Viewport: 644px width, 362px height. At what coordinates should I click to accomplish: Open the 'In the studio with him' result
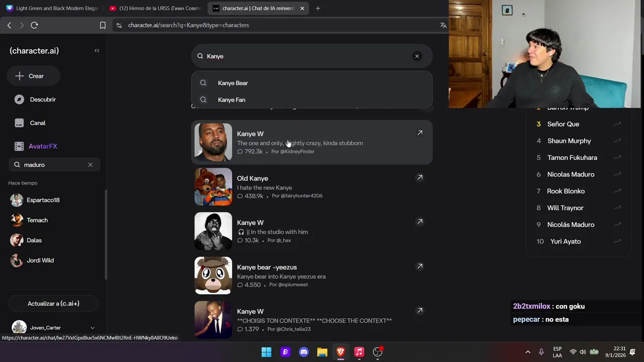pyautogui.click(x=311, y=231)
